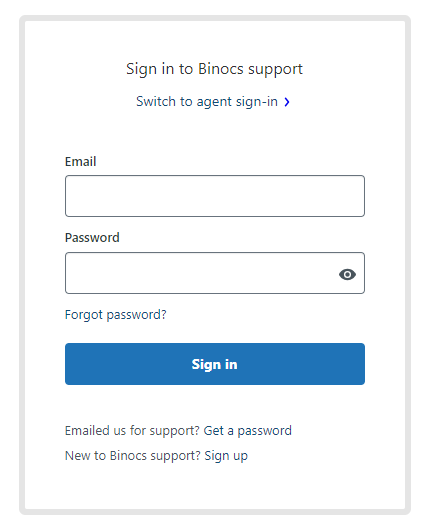This screenshot has height=529, width=422.
Task: Click the word Binocs in the heading
Action: click(x=221, y=69)
